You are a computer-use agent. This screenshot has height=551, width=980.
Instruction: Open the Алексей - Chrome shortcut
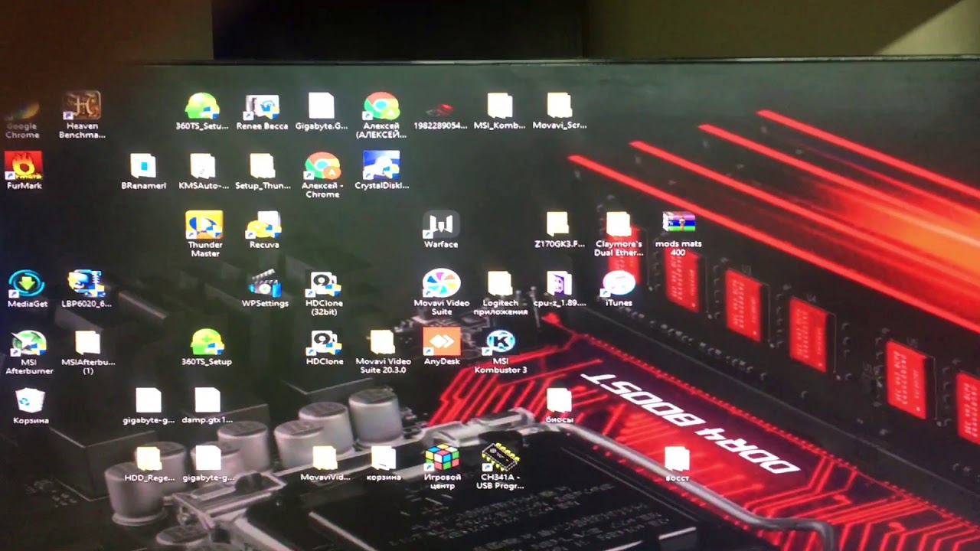pyautogui.click(x=322, y=174)
